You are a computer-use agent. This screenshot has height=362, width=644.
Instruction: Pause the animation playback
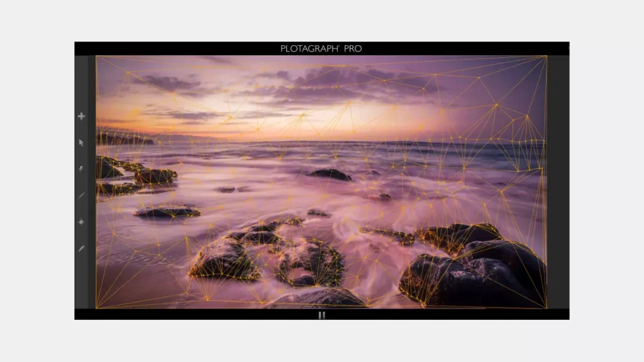(322, 315)
